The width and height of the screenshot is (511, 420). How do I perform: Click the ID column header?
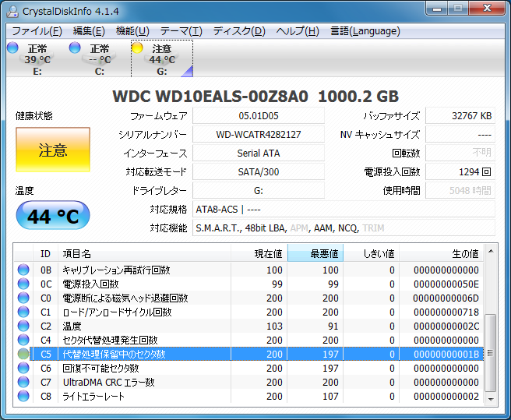(x=45, y=254)
